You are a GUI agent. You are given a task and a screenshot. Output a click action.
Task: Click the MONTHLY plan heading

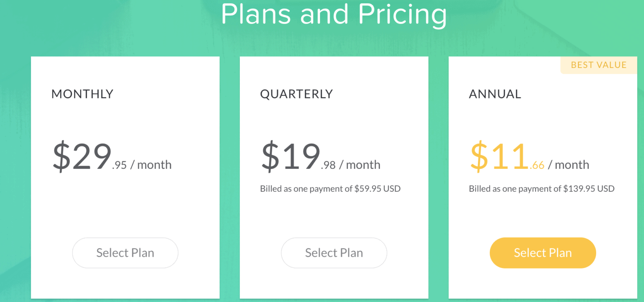(x=82, y=94)
